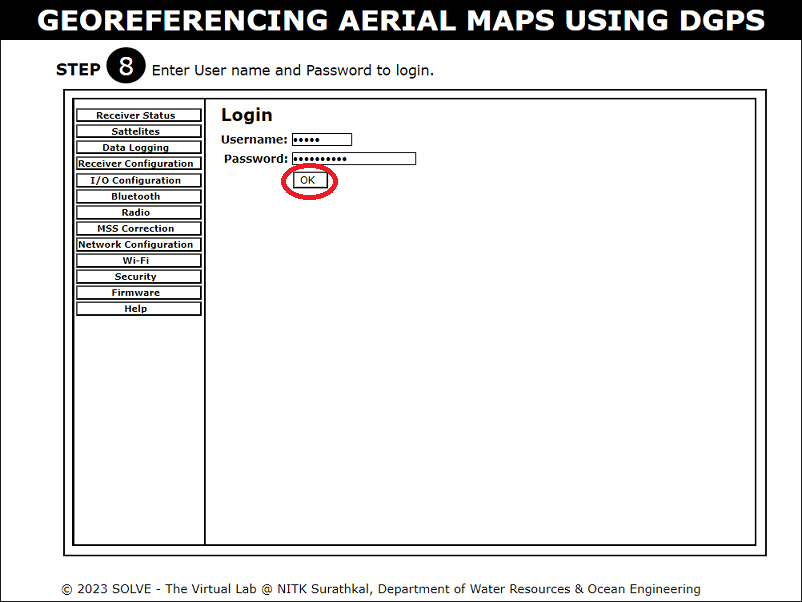Open the Receiver Status menu item
The image size is (802, 602).
coord(138,116)
